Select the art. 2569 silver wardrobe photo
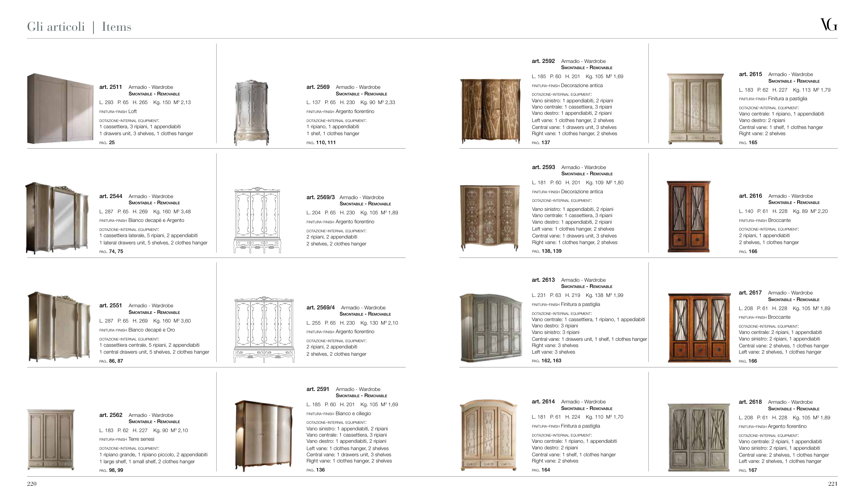Screen dimensions: 865x504 click(x=251, y=112)
